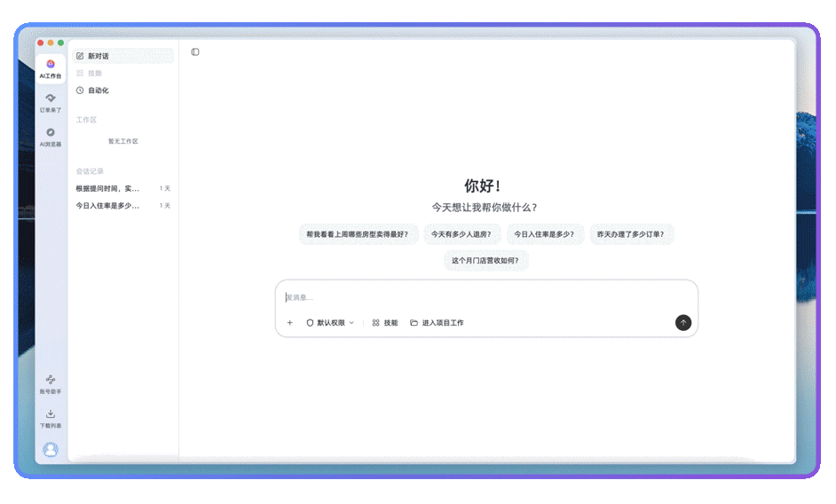Image resolution: width=836 pixels, height=504 pixels.
Task: Expand the 默认权限 dropdown
Action: (330, 323)
